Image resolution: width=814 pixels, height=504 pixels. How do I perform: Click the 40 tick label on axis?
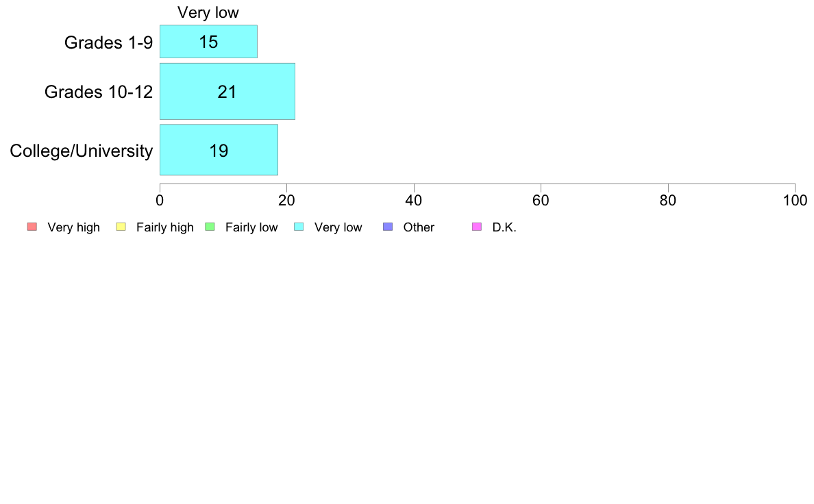tap(414, 201)
